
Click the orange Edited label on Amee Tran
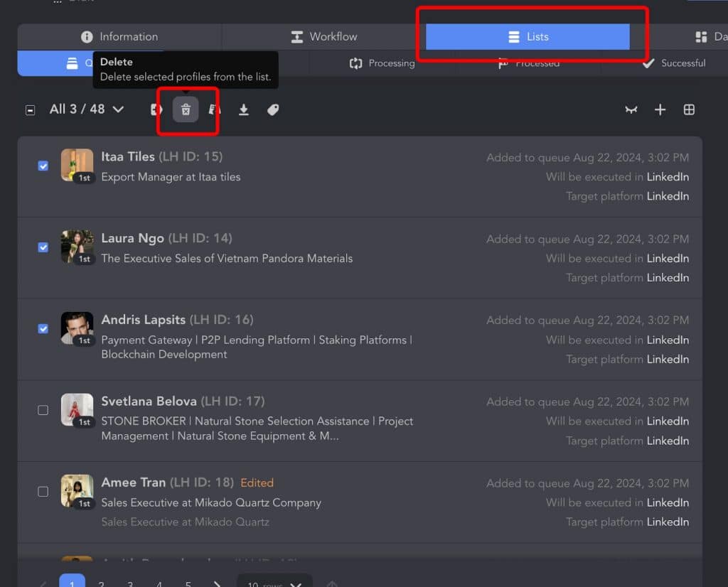[x=257, y=483]
